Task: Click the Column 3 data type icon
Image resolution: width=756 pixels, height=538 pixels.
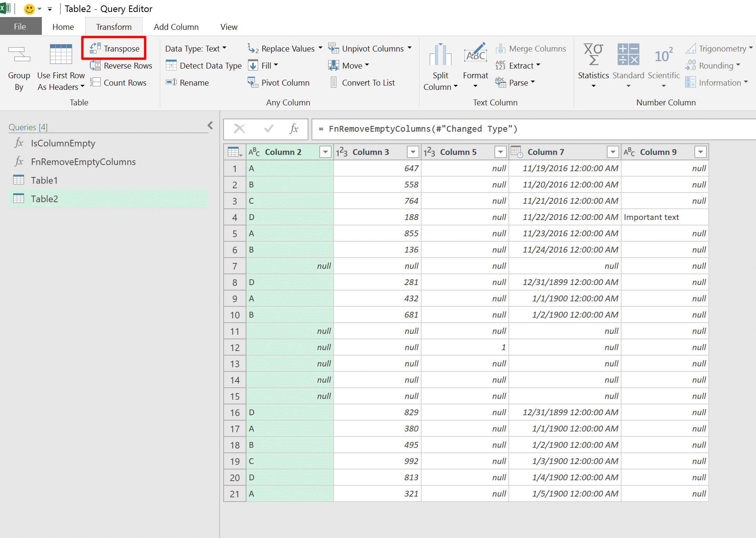Action: click(342, 152)
